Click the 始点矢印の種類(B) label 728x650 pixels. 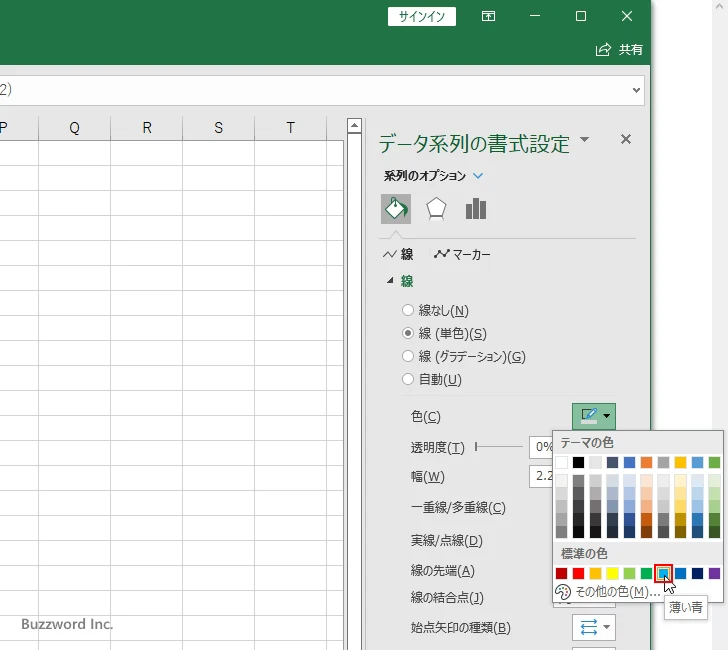click(460, 628)
